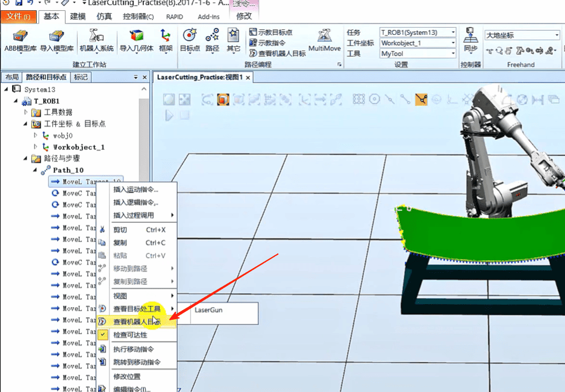Open the MultiMove tool
The width and height of the screenshot is (565, 392).
[x=324, y=41]
